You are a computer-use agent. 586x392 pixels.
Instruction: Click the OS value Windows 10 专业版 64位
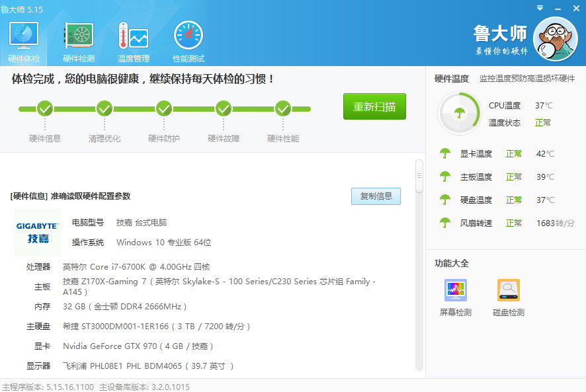point(163,242)
